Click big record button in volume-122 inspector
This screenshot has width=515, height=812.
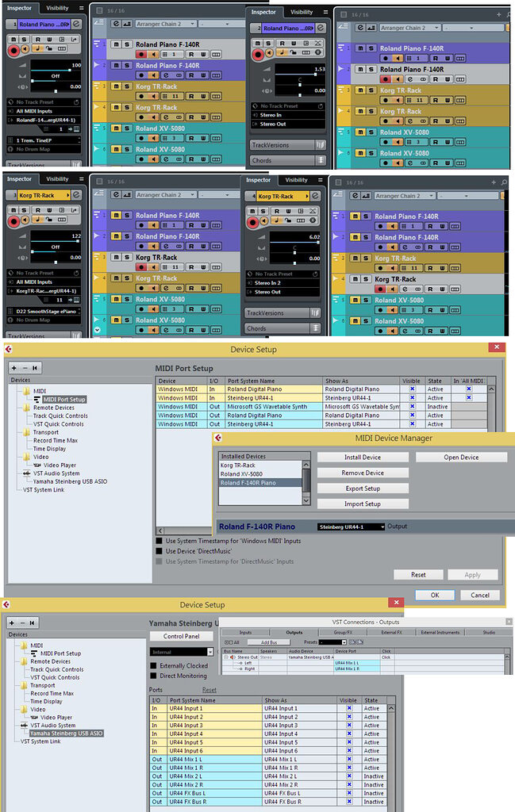14,222
